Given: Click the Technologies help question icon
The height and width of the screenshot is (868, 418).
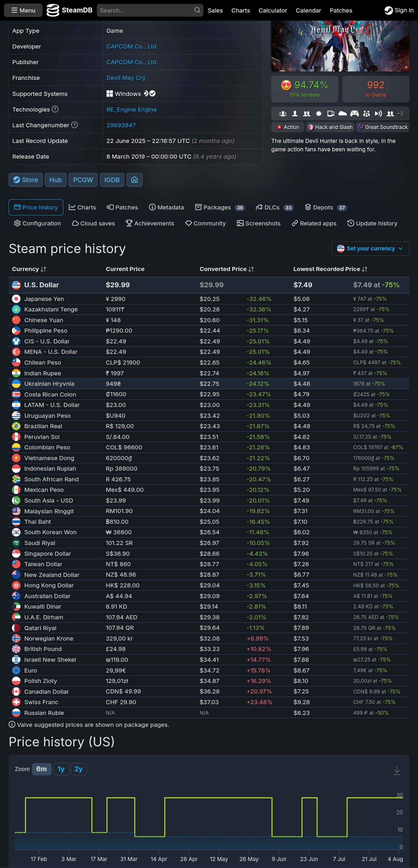Looking at the screenshot, I should pyautogui.click(x=55, y=109).
